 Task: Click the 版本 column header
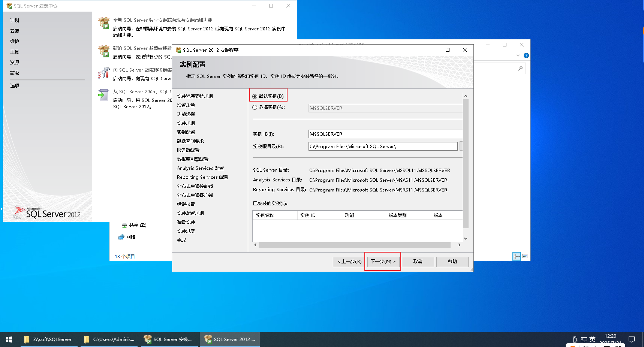[446, 215]
